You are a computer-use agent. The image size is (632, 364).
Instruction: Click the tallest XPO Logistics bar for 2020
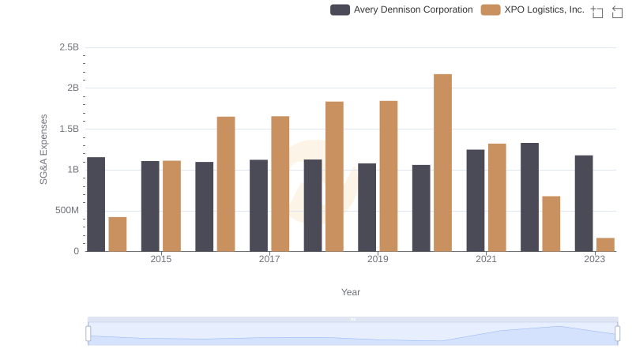pyautogui.click(x=442, y=163)
